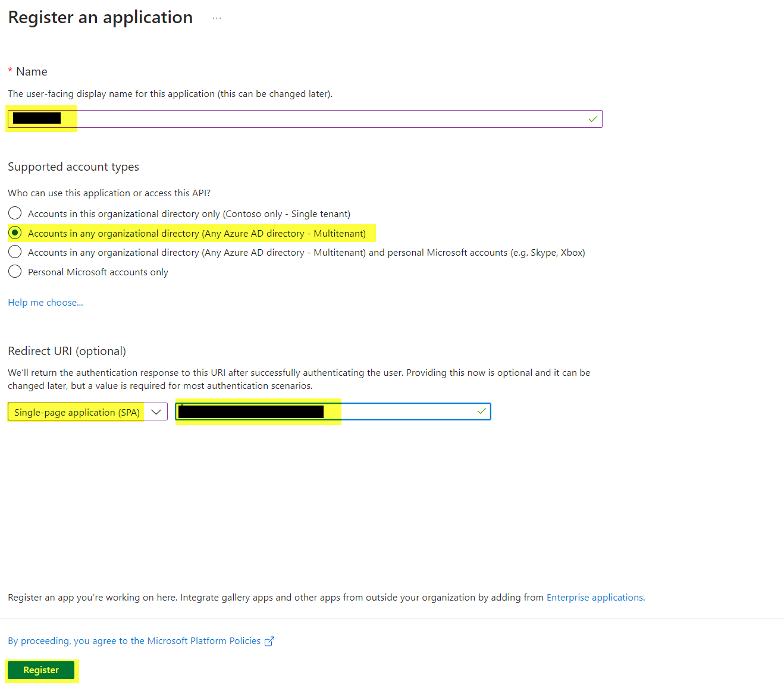Click the Name field label
784x688 pixels.
32,71
